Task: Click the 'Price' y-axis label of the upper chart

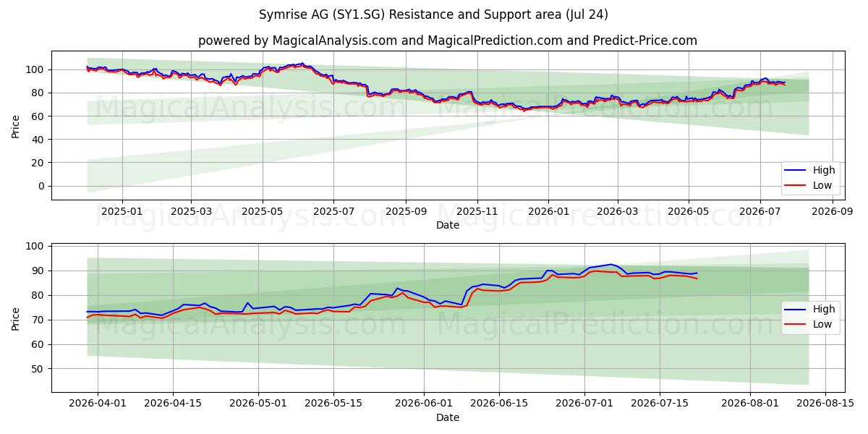Action: (x=16, y=125)
